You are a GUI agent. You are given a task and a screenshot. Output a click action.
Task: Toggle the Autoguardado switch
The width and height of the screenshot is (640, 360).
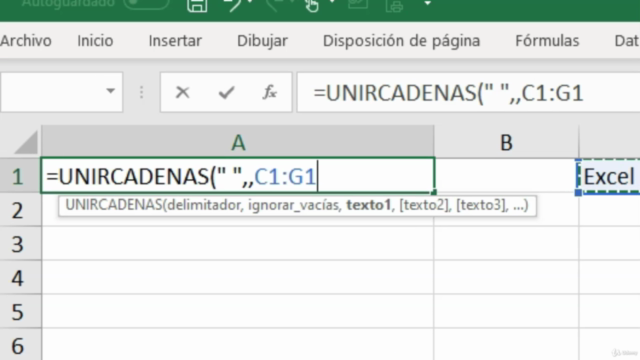point(147,4)
